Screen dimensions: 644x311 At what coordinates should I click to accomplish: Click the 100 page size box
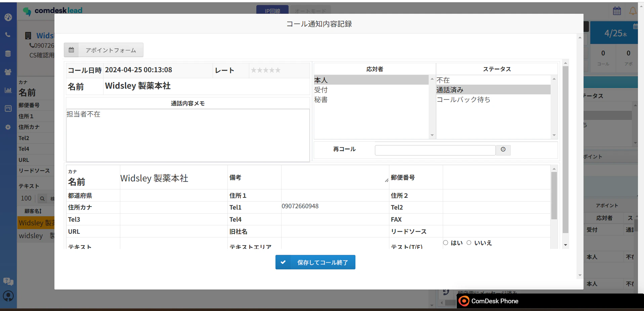pyautogui.click(x=26, y=198)
